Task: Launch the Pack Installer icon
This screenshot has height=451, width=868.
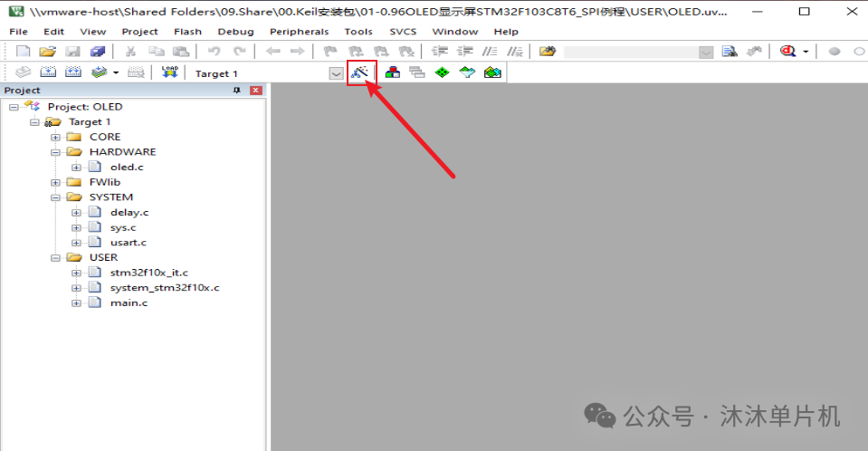Action: (x=492, y=72)
